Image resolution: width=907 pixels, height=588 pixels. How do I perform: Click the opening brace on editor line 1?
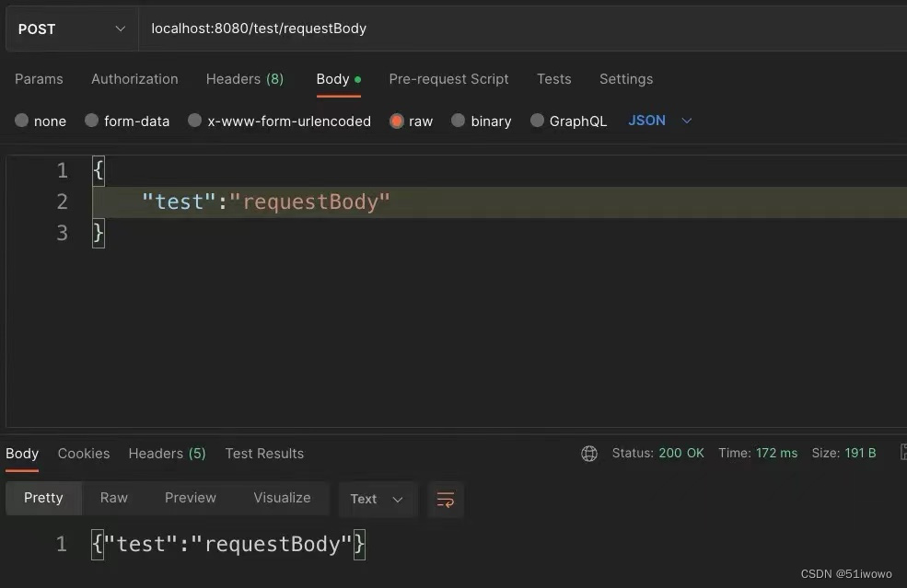point(99,170)
